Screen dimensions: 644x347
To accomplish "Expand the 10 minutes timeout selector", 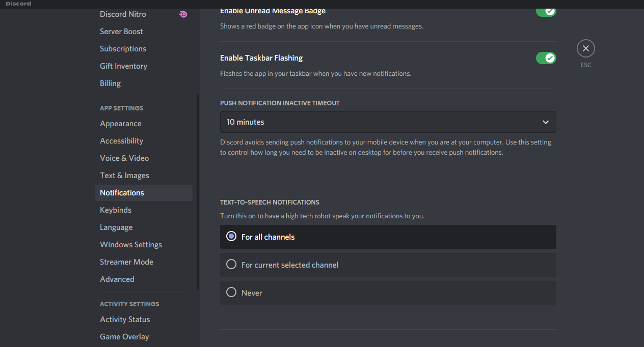I will [388, 122].
